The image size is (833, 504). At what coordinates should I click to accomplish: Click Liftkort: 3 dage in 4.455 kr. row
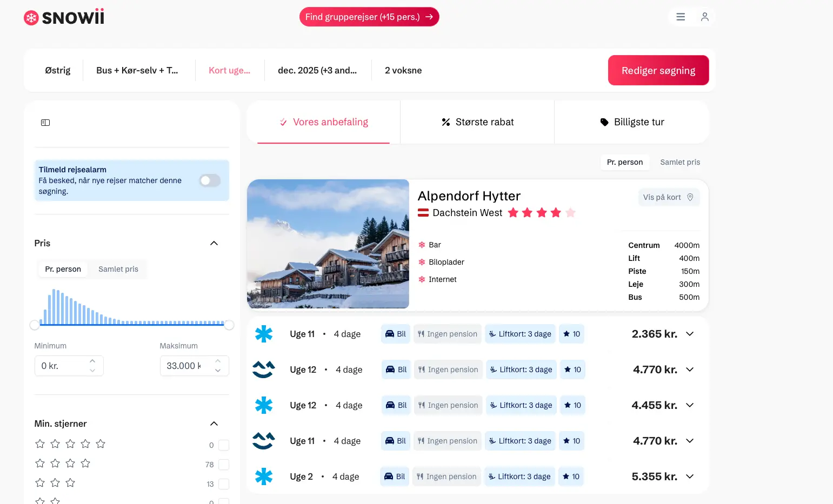(x=521, y=405)
